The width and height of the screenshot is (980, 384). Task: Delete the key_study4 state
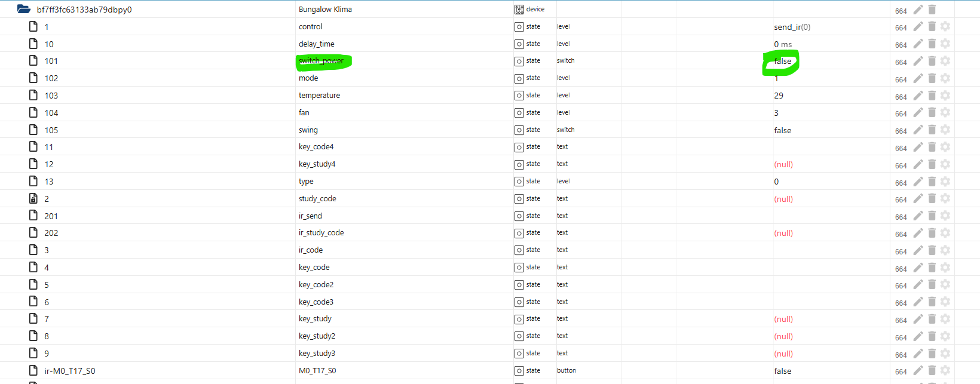[x=932, y=164]
